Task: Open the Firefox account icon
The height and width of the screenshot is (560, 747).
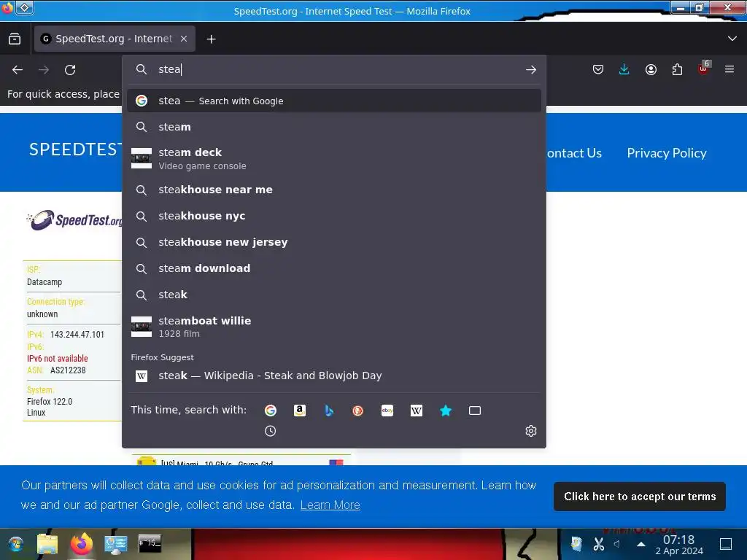Action: 651,70
